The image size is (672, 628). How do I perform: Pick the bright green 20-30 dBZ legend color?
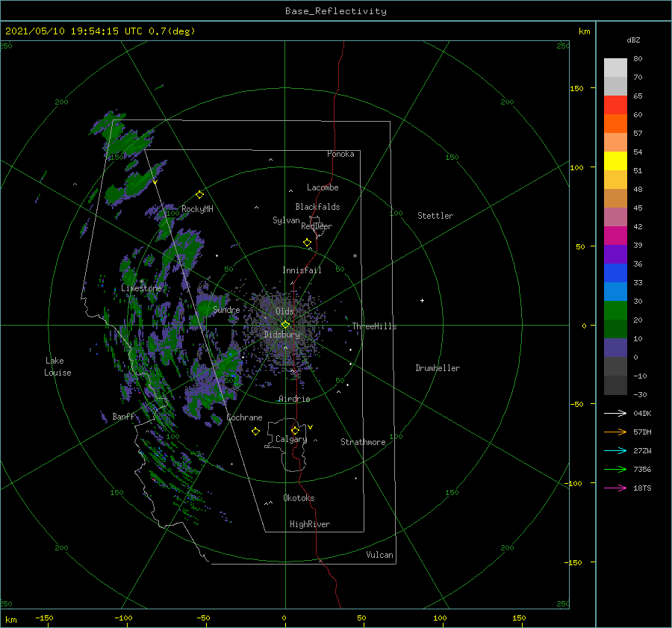tap(615, 310)
